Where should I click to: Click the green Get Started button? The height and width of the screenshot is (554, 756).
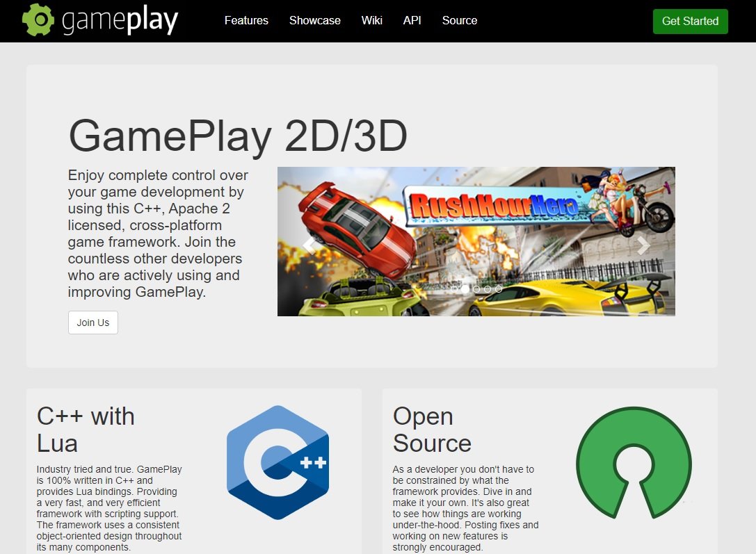click(690, 21)
